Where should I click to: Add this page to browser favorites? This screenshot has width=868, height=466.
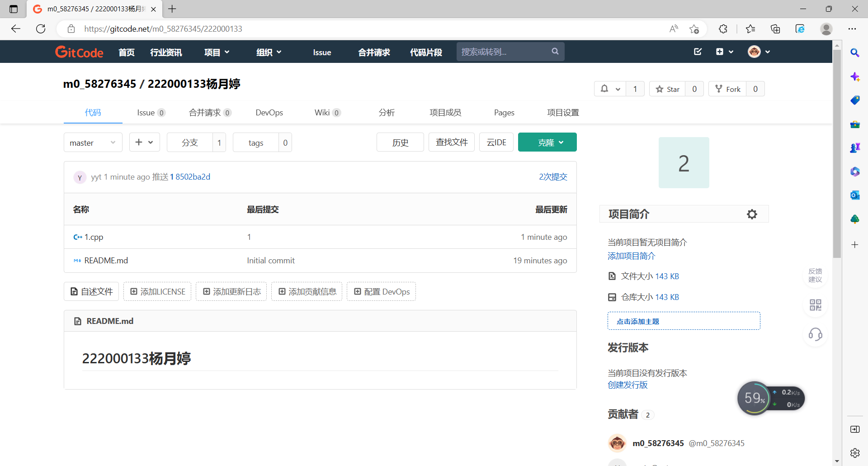[694, 29]
